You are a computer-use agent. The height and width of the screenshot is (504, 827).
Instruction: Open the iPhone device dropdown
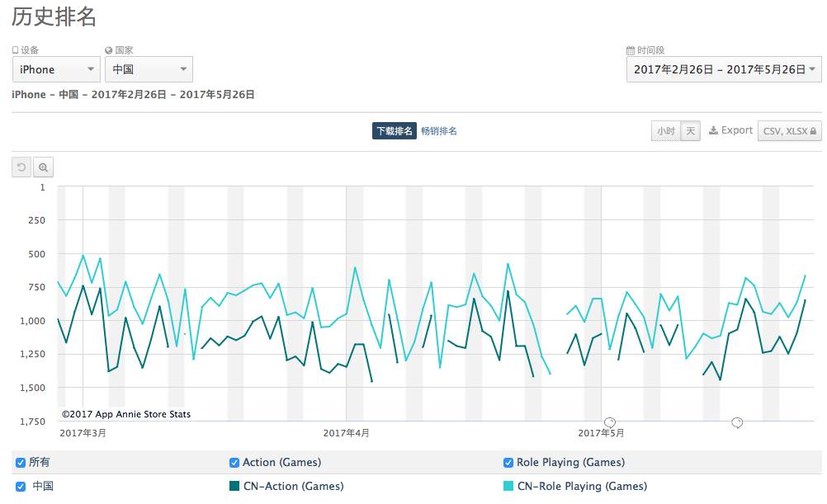[x=56, y=69]
